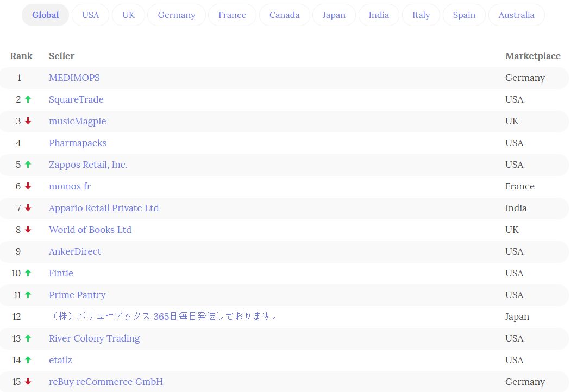Select the Global tab
The height and width of the screenshot is (392, 577).
pyautogui.click(x=45, y=15)
